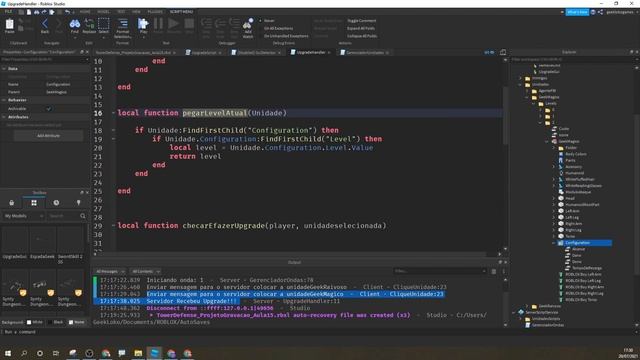This screenshot has height=360, width=640.
Task: Collapse the checarEfazerUpgrade function fold
Action: [113, 226]
